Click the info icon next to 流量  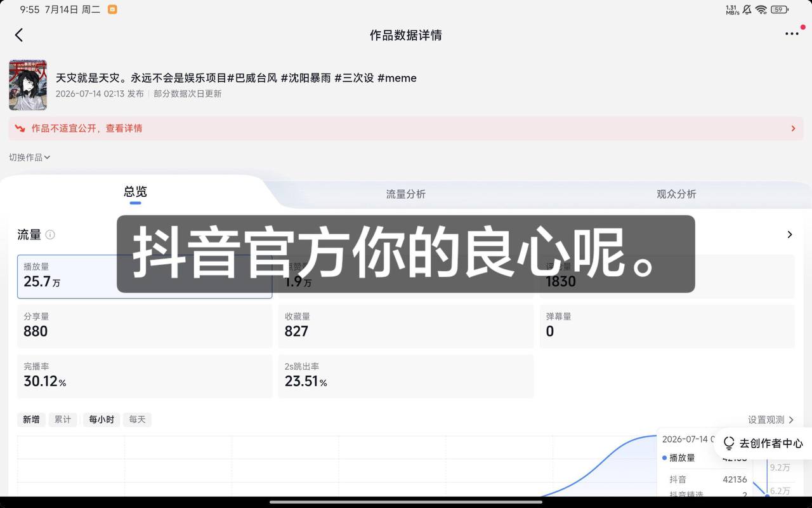(50, 234)
